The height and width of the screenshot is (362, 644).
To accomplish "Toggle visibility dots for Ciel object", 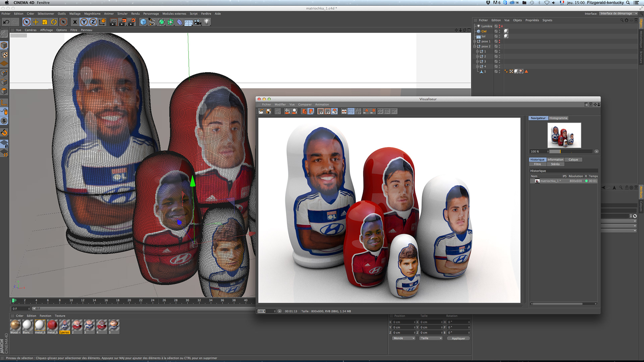I will tap(499, 31).
